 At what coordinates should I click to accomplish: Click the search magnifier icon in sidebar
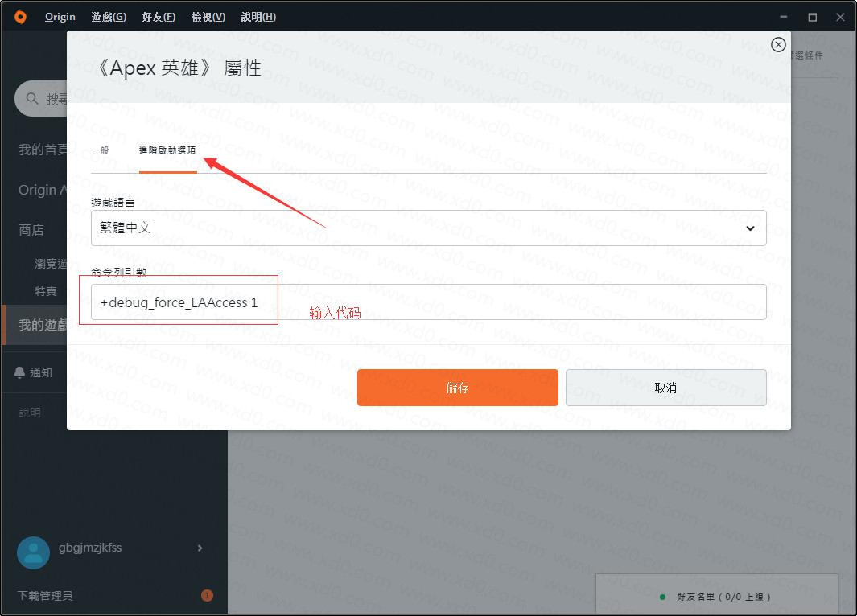32,98
